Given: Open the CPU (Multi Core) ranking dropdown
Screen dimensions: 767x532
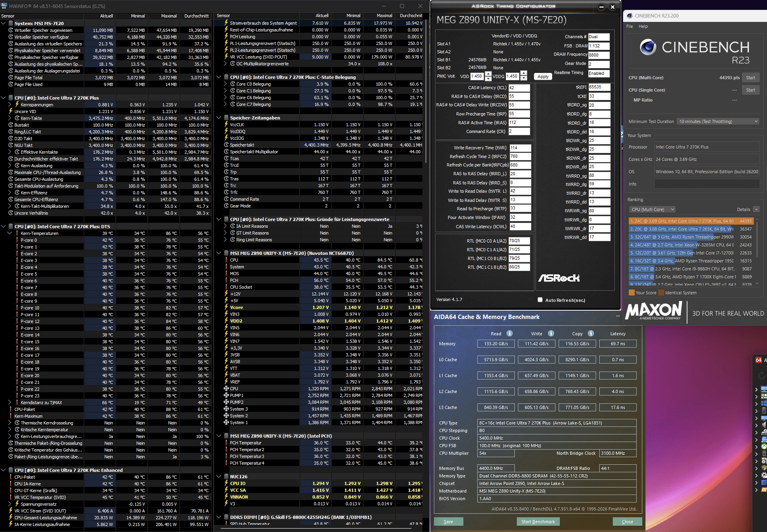Looking at the screenshot, I should pos(652,209).
